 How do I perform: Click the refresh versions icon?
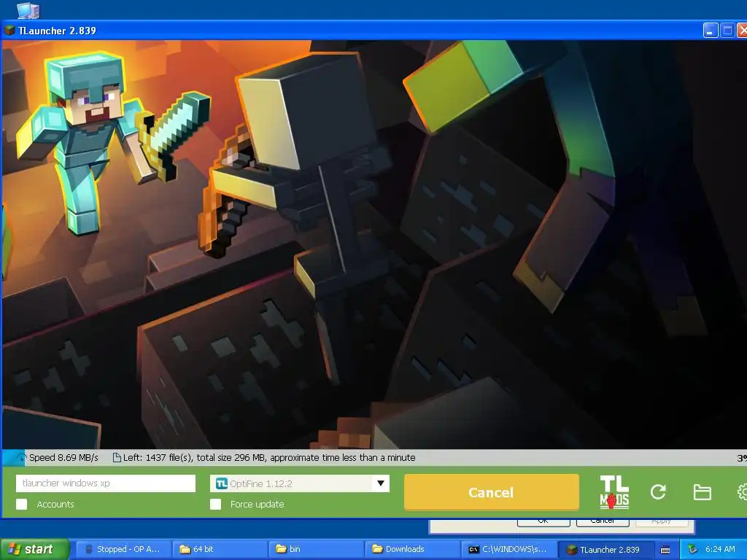coord(658,492)
